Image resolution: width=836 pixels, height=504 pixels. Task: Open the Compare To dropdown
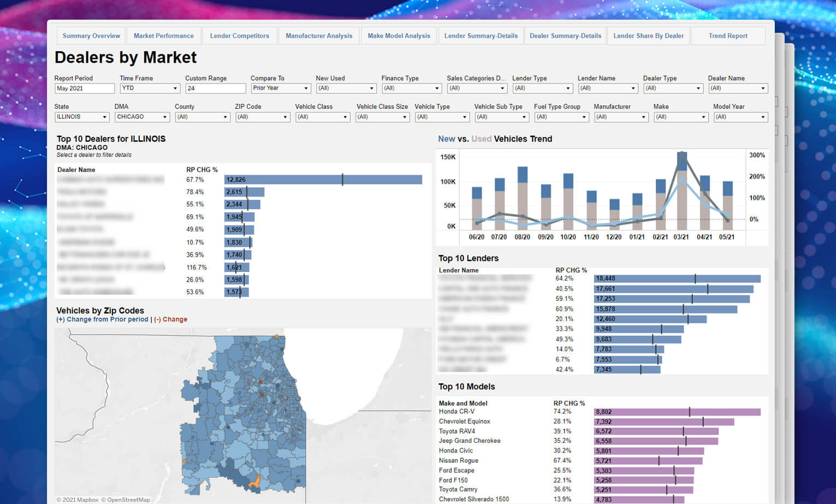[x=281, y=88]
